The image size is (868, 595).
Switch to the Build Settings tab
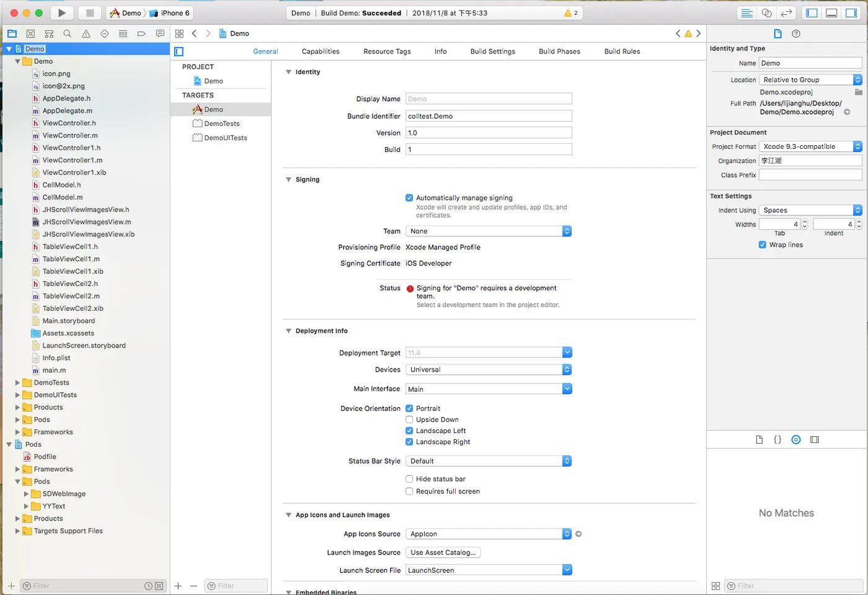[492, 51]
